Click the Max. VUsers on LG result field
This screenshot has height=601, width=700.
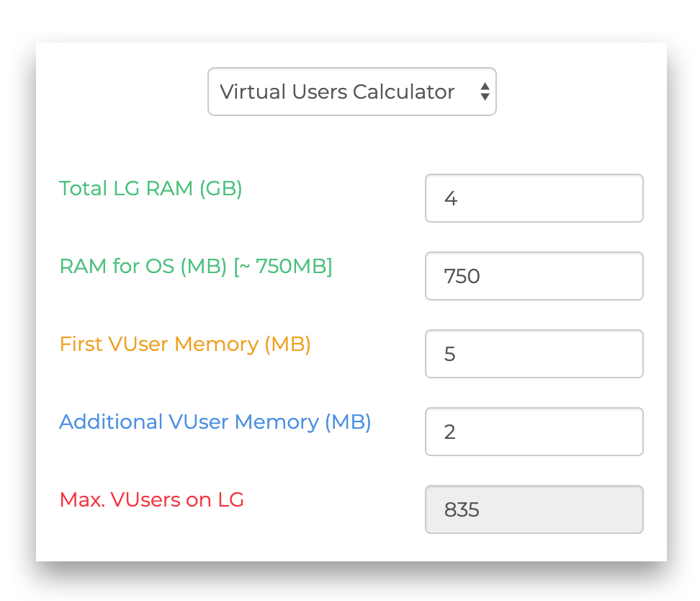pos(534,509)
